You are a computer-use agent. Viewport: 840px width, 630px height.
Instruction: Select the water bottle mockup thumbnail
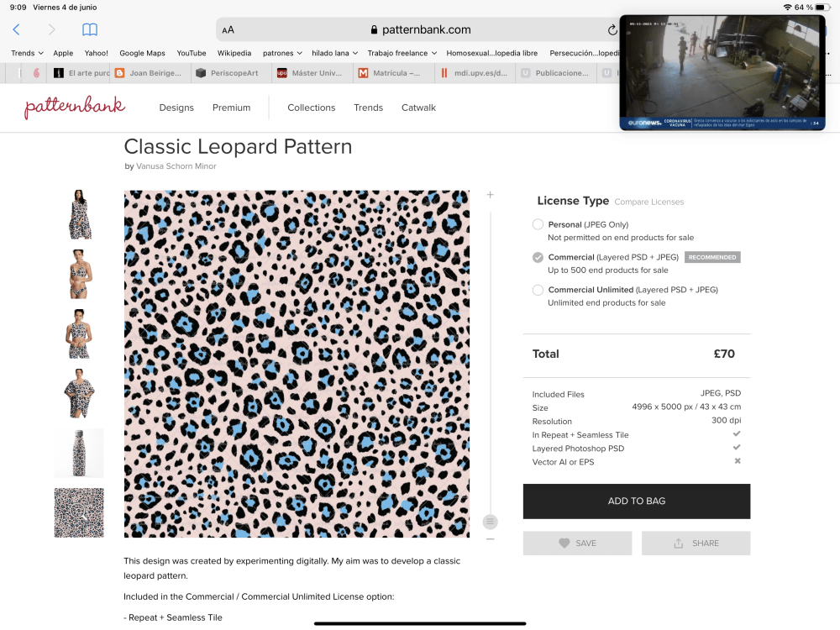pyautogui.click(x=78, y=453)
